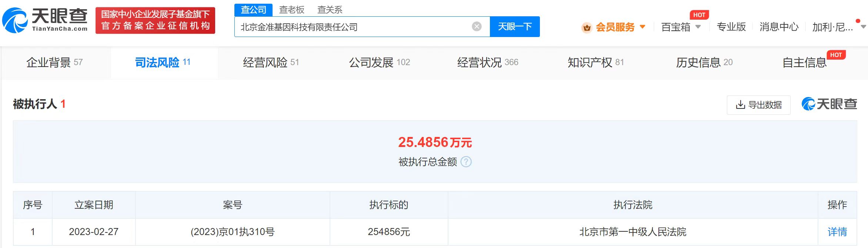
Task: Clear the search box text
Action: tap(477, 27)
